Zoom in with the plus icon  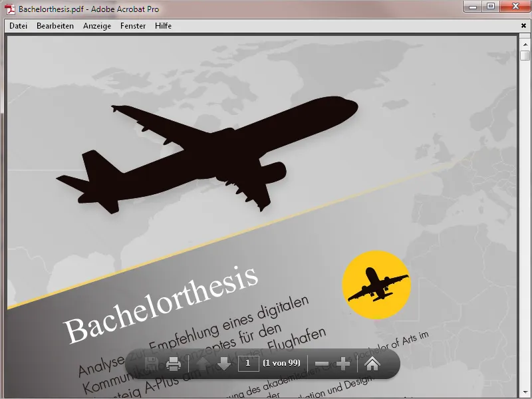343,364
